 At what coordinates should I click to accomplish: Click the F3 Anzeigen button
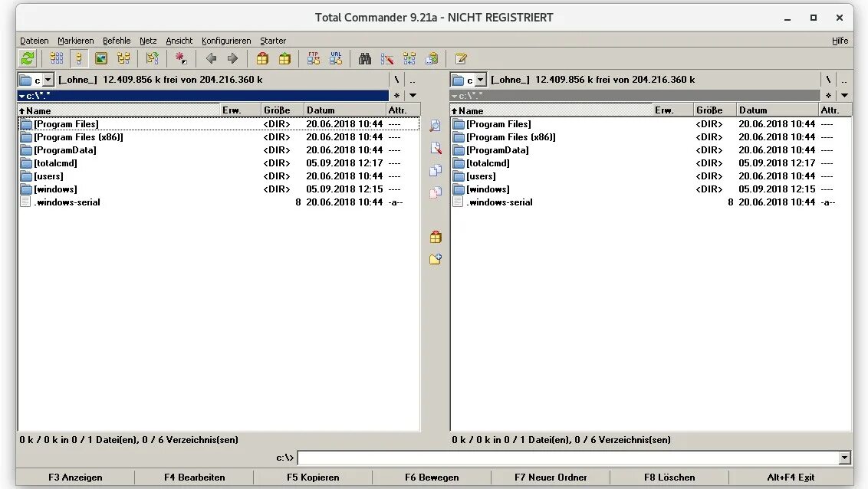tap(75, 477)
